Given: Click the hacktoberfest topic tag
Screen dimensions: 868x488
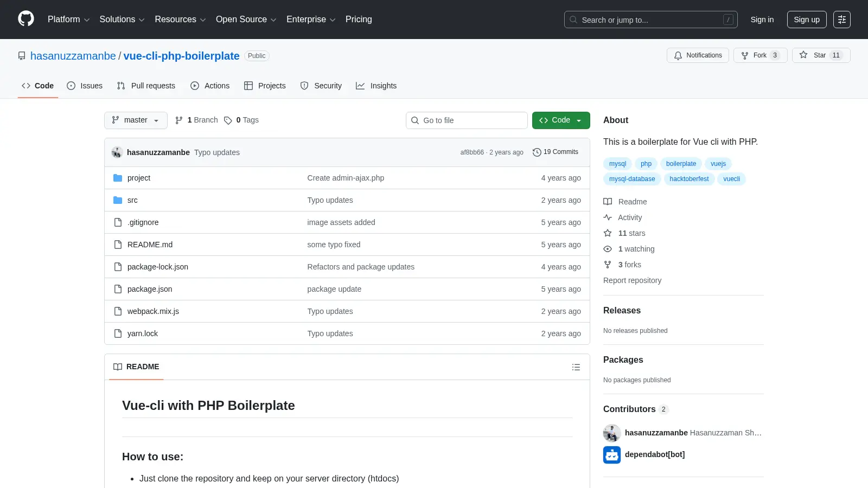Looking at the screenshot, I should 689,179.
